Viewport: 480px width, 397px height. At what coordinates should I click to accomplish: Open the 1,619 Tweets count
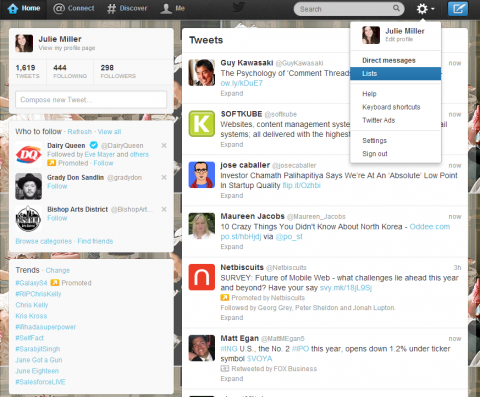tap(27, 72)
